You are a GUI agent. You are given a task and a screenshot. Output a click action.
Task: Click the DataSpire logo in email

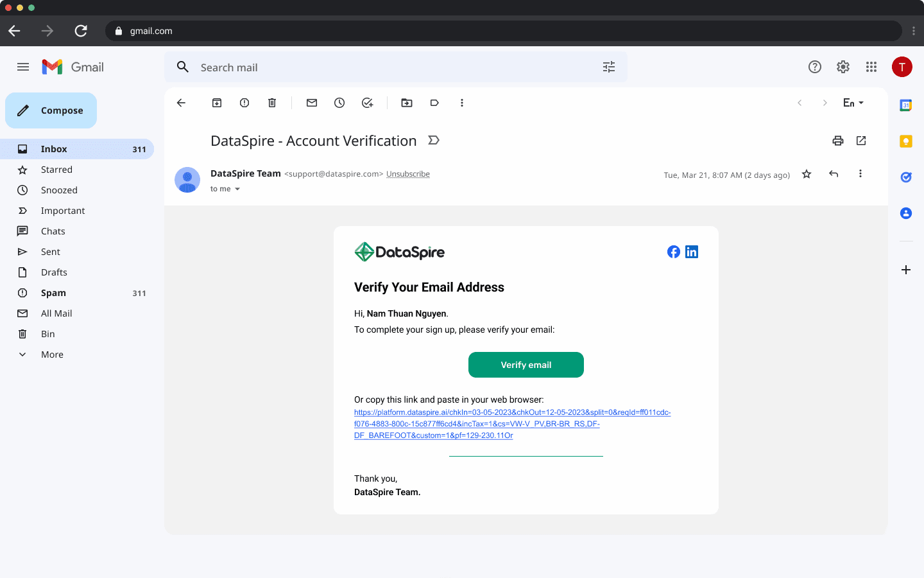399,252
